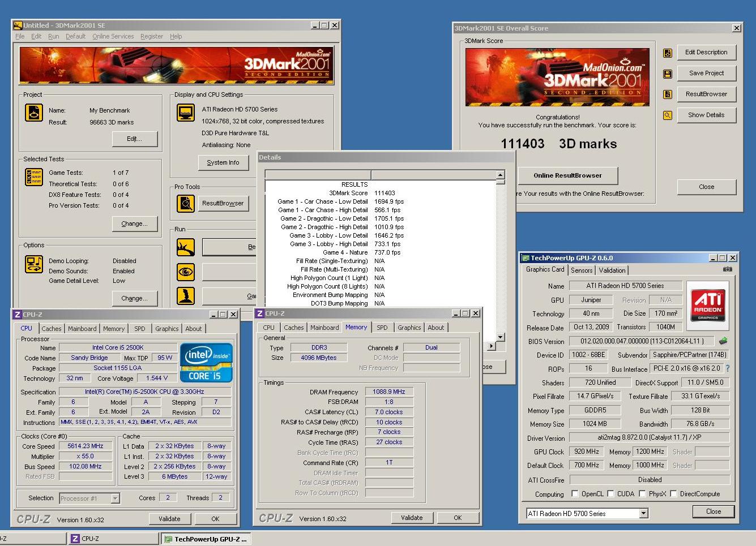The image size is (756, 546).
Task: Switch to the Sensors tab in GPU-Z
Action: pyautogui.click(x=582, y=270)
